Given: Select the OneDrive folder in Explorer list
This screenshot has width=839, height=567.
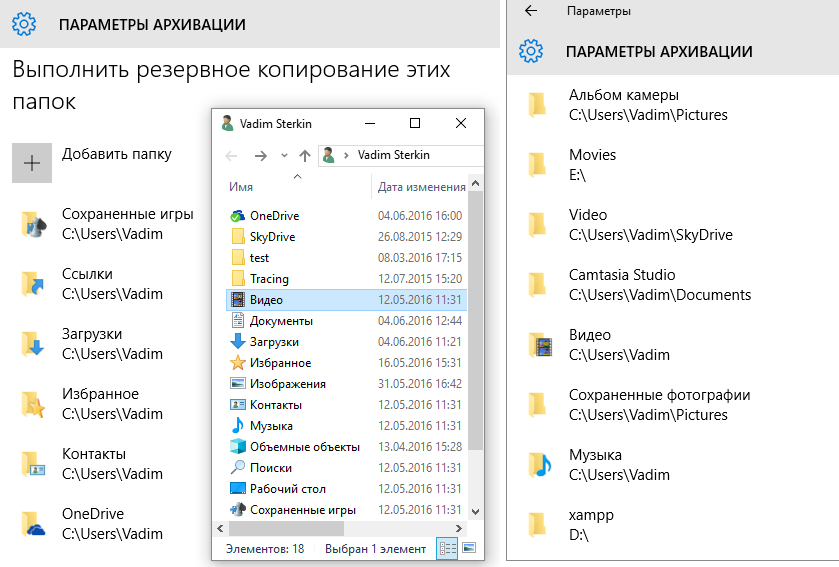Looking at the screenshot, I should point(273,216).
